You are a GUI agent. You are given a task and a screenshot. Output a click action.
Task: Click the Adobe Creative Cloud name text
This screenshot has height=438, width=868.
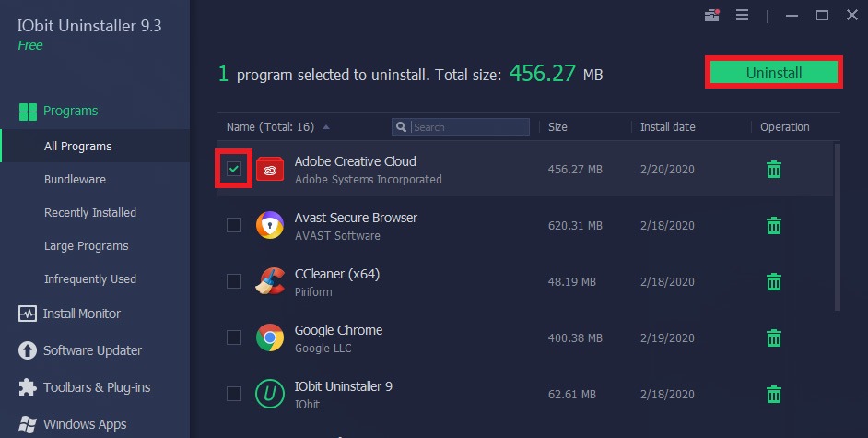coord(356,161)
